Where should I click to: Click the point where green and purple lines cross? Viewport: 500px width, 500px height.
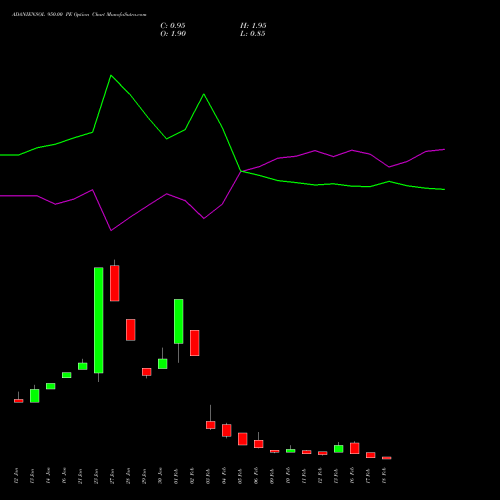tap(241, 171)
